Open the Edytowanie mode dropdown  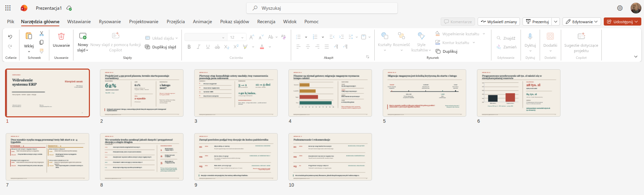[x=582, y=22]
